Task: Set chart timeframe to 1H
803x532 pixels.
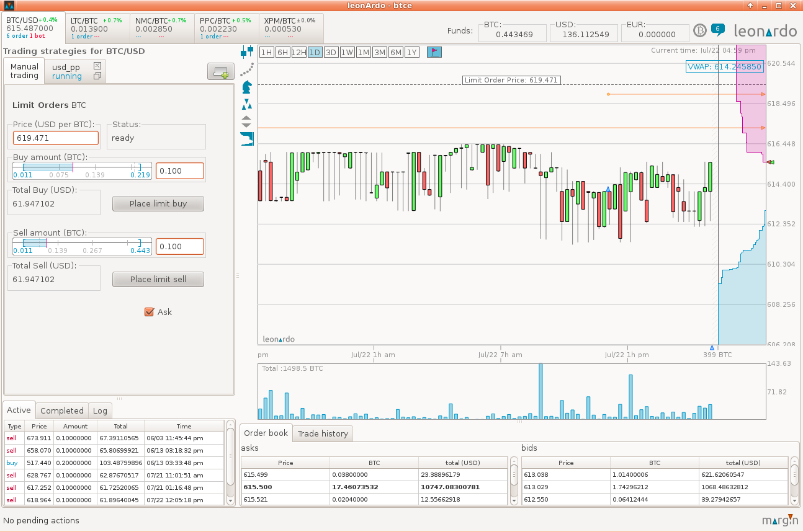Action: pos(266,53)
